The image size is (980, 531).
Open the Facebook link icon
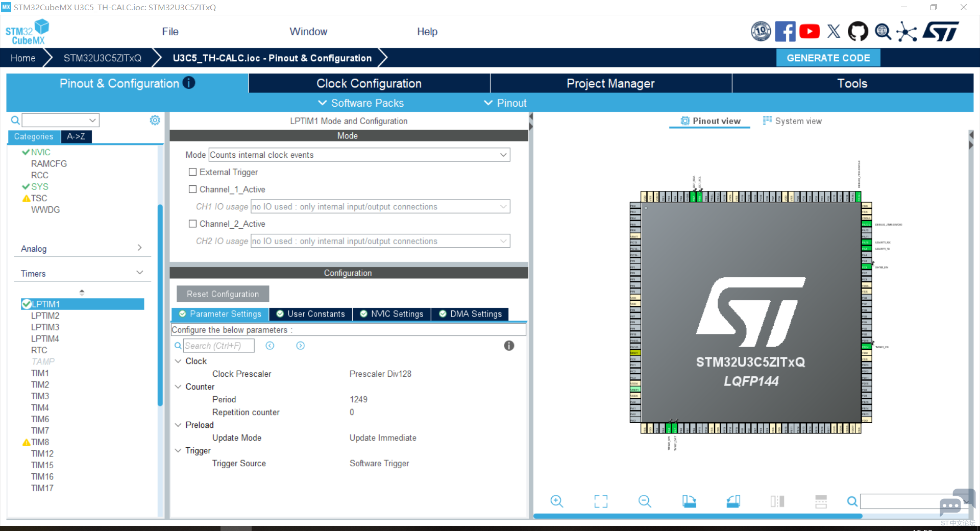(x=785, y=32)
